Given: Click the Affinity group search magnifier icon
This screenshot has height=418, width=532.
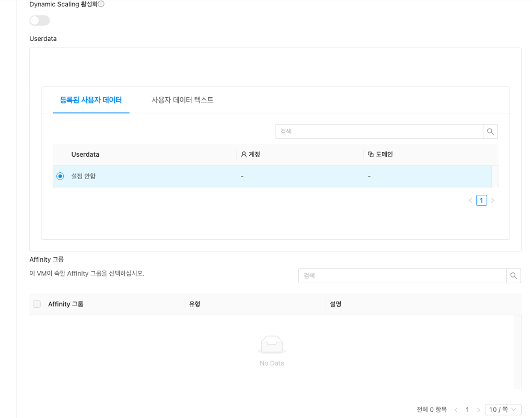Looking at the screenshot, I should [514, 276].
